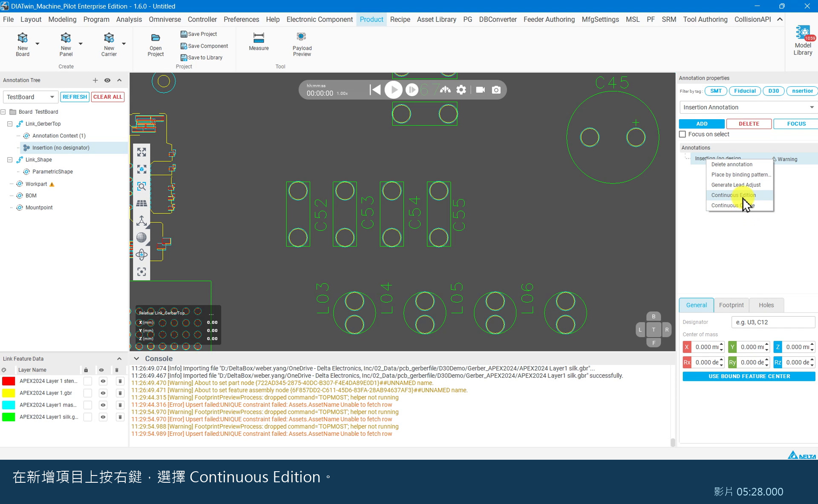
Task: Hide the APEX2024 Layer 1.gbr layer
Action: 103,393
